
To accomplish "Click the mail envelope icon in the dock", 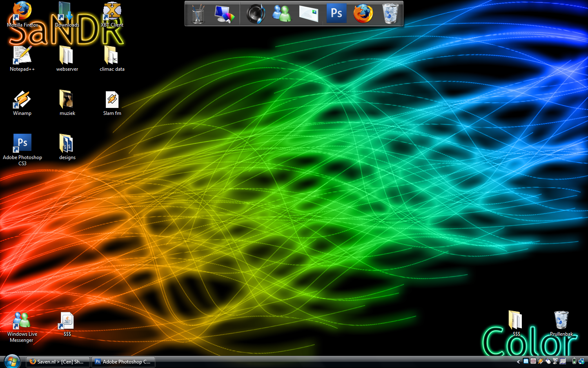I will click(x=308, y=13).
